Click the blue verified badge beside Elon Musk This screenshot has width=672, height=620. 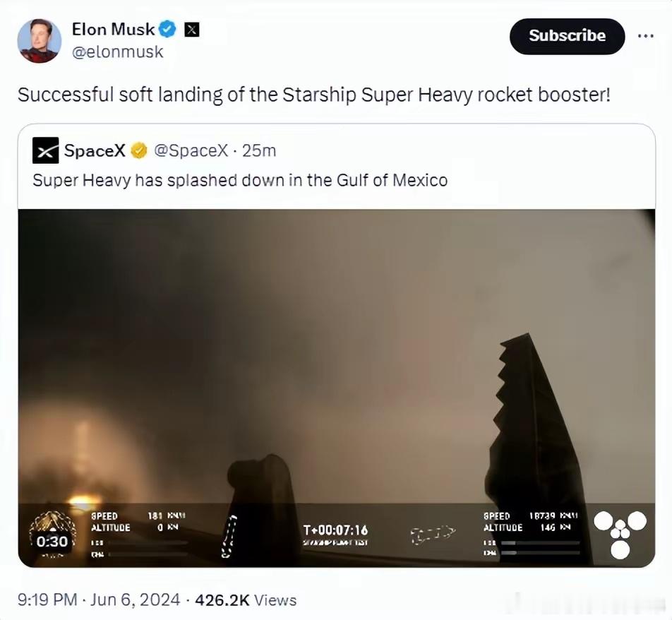(167, 30)
